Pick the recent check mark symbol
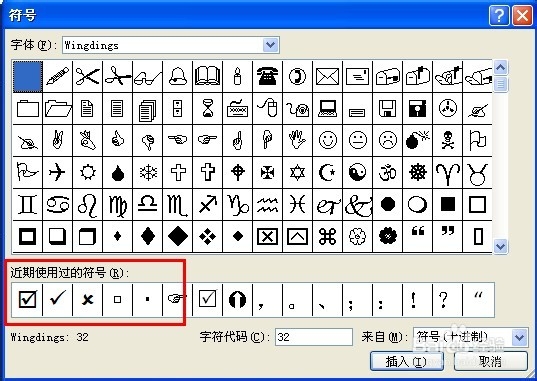 point(58,299)
